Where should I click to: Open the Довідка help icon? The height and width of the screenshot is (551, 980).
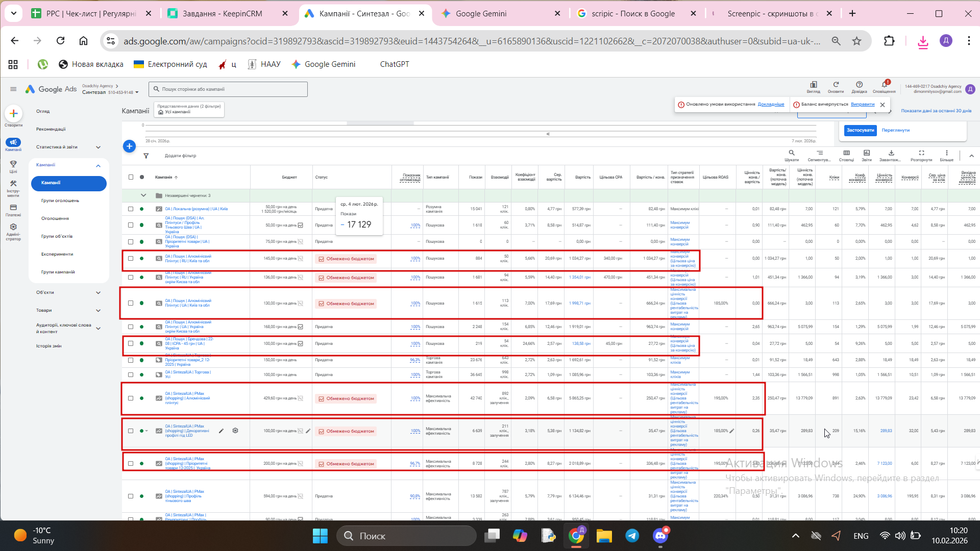click(859, 85)
